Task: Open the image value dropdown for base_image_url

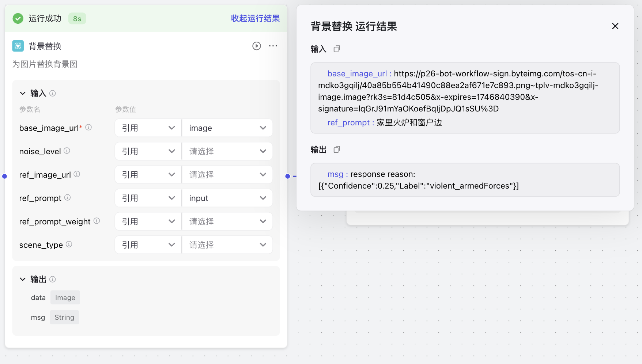Action: point(227,128)
